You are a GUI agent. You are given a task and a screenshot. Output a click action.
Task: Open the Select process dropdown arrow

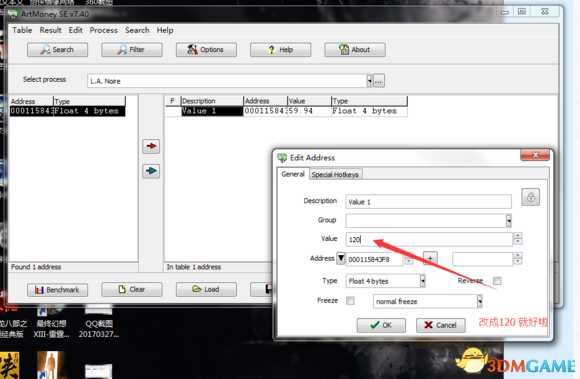[369, 81]
